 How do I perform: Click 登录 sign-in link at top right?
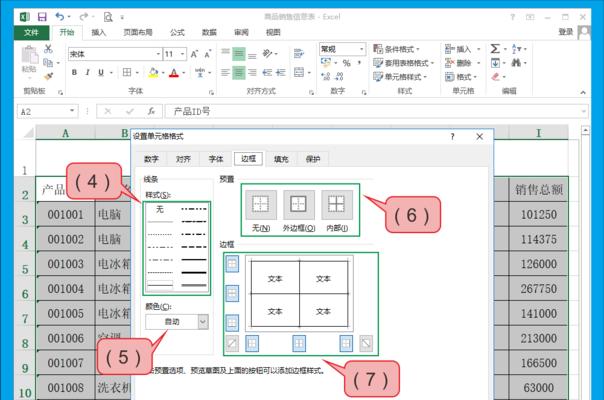click(566, 32)
